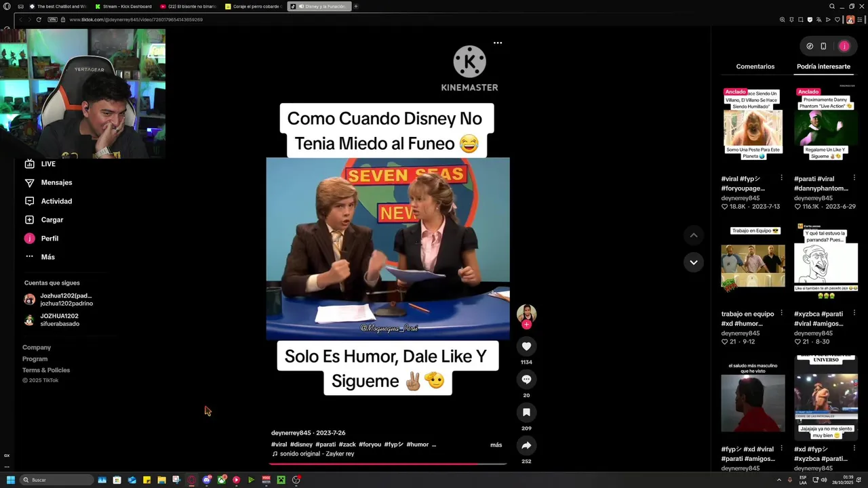Open File Explorer folder in the taskbar
The height and width of the screenshot is (488, 868).
pos(161,480)
